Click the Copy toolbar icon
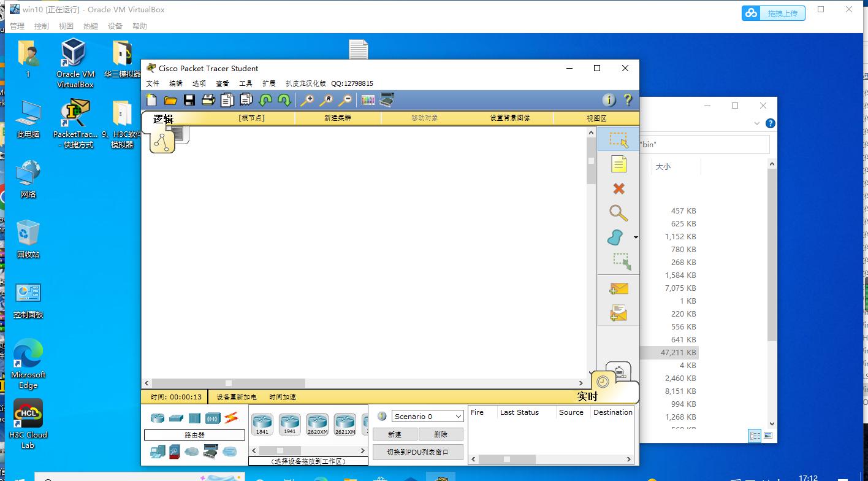The height and width of the screenshot is (481, 868). (227, 100)
